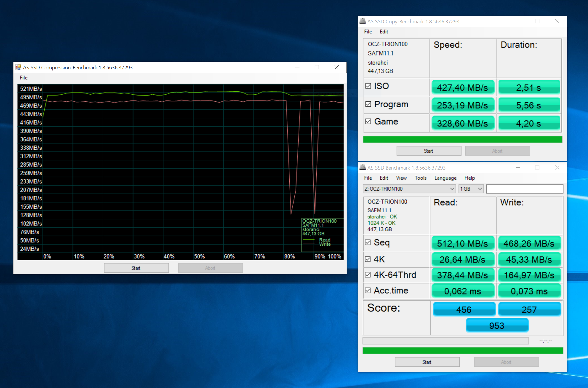Click the Compression-Benchmark window title icon

tap(18, 67)
